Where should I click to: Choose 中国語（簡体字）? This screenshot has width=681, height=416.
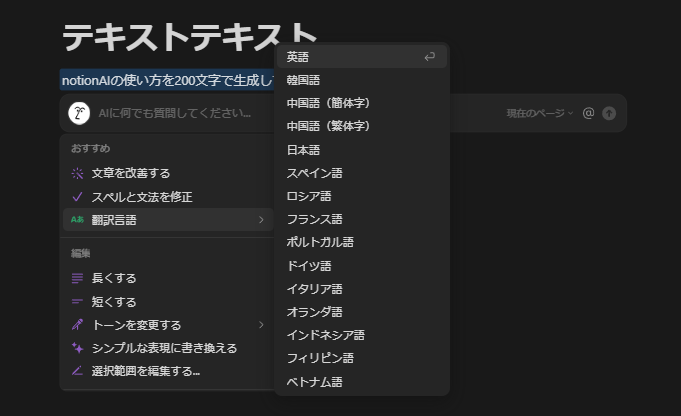click(362, 103)
